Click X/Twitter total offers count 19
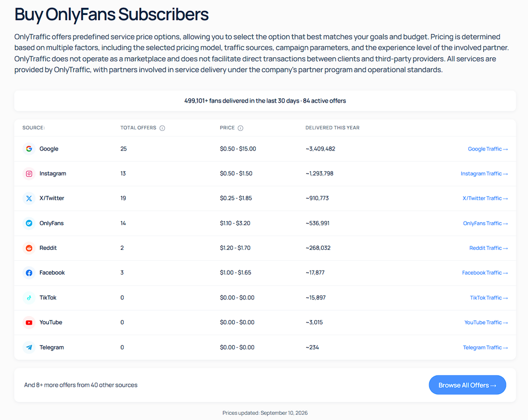Image resolution: width=528 pixels, height=420 pixels. [123, 198]
